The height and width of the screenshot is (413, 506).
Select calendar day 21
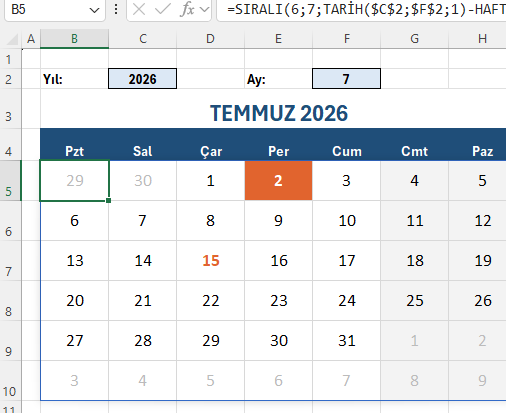point(143,301)
